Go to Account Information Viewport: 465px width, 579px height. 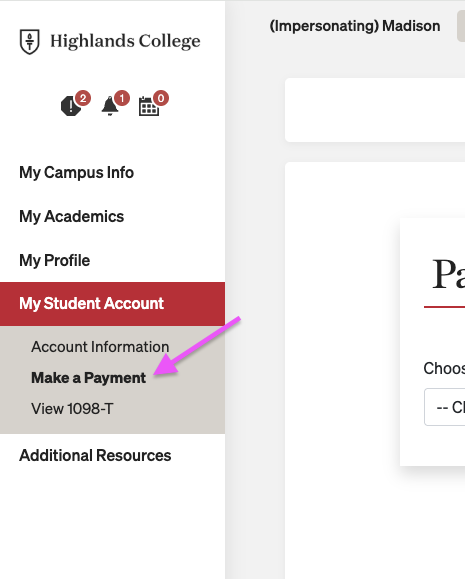tap(100, 347)
